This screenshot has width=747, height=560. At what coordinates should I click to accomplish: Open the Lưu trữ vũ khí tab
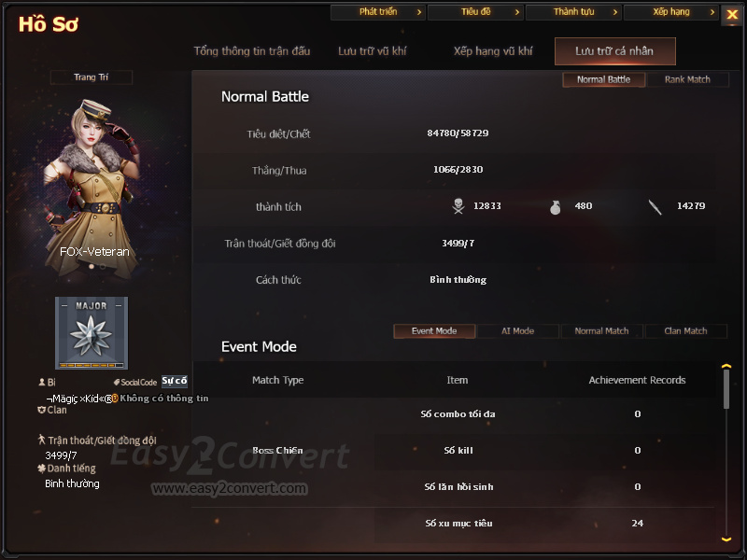372,51
